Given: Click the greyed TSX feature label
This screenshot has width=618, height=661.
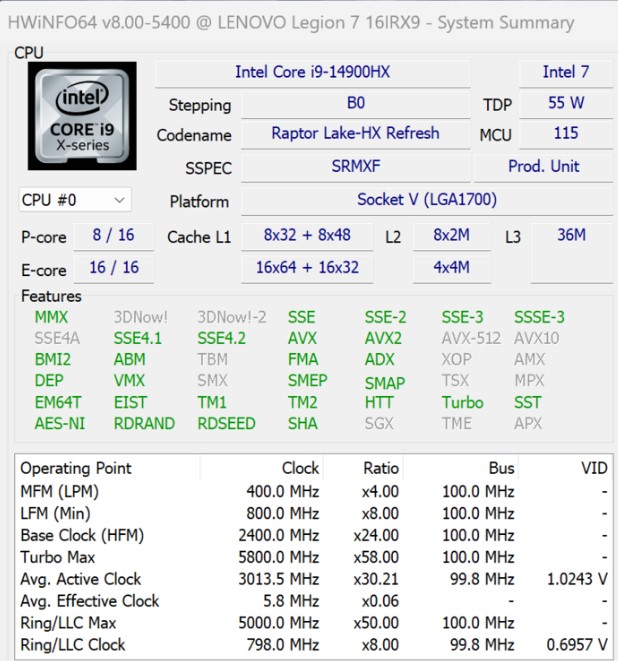Looking at the screenshot, I should pos(455,381).
